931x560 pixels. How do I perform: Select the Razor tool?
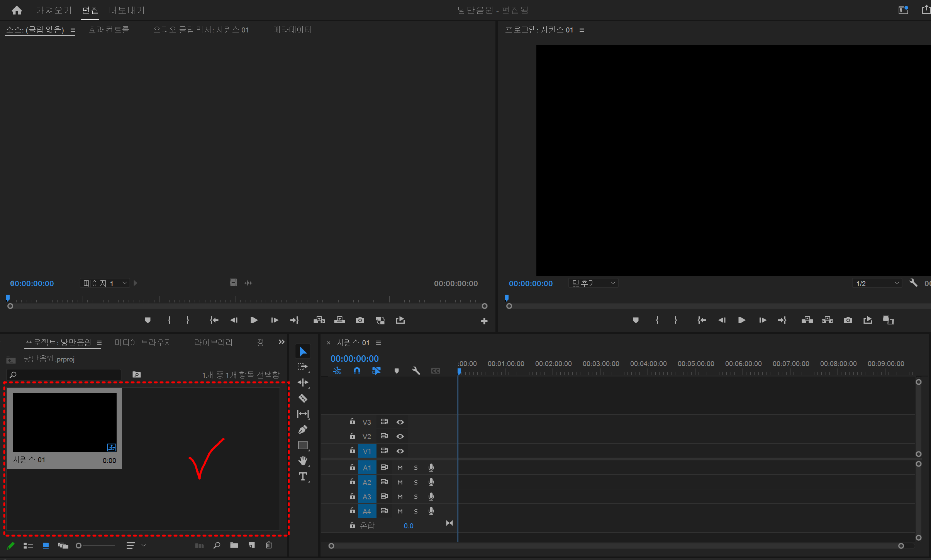[303, 398]
